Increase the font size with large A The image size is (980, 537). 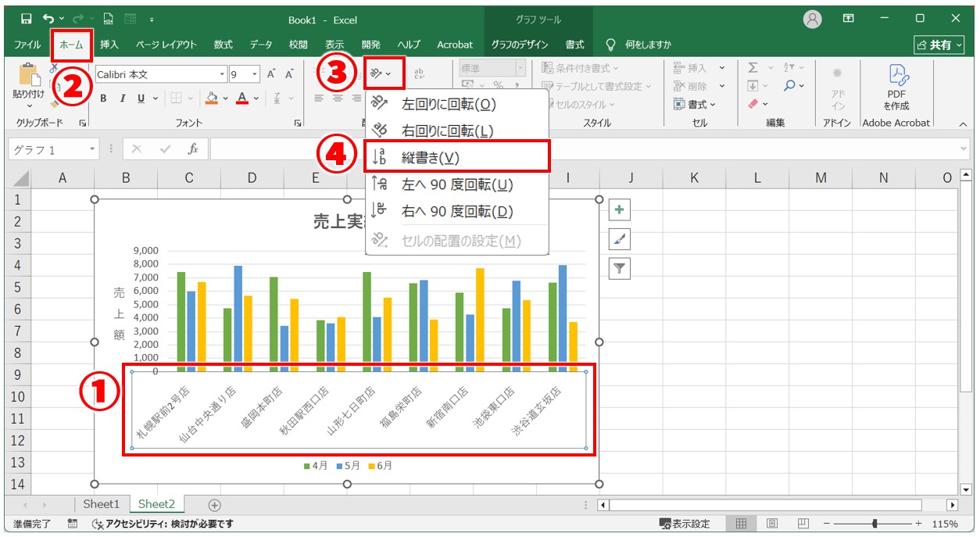point(271,74)
